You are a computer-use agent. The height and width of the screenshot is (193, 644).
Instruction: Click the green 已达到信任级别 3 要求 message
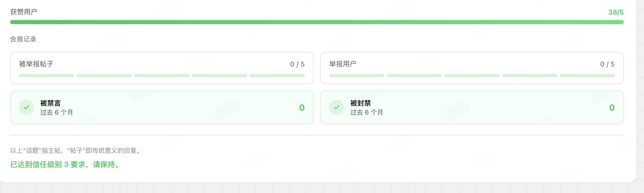[65, 164]
